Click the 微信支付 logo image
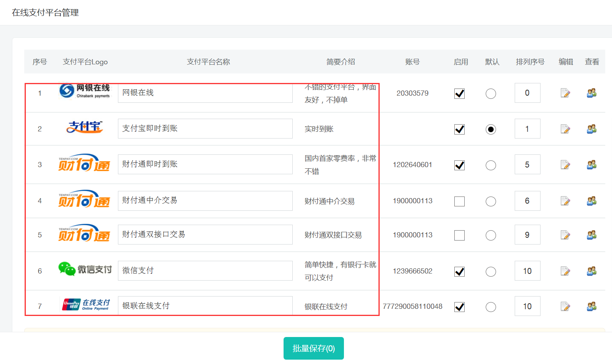 85,269
